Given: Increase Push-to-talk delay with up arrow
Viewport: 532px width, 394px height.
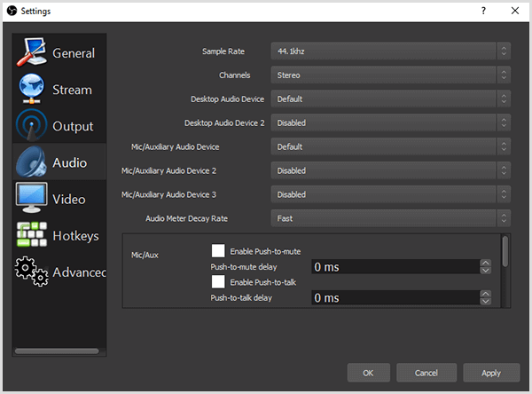Looking at the screenshot, I should click(x=486, y=294).
